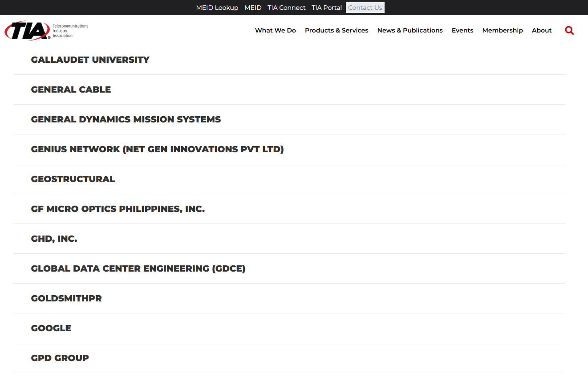Screen dimensions: 588x378
Task: Open the MEID link in top bar
Action: click(253, 8)
